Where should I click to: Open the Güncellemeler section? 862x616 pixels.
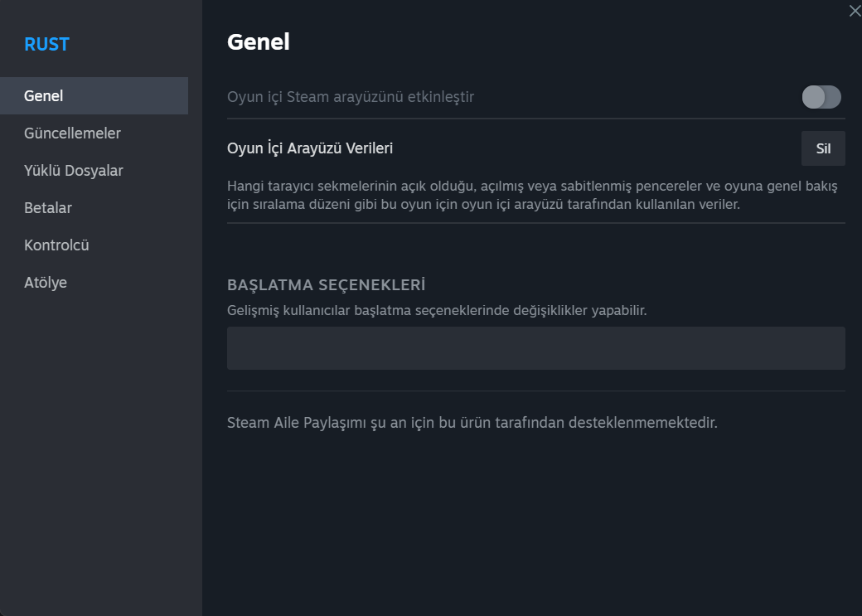coord(72,133)
